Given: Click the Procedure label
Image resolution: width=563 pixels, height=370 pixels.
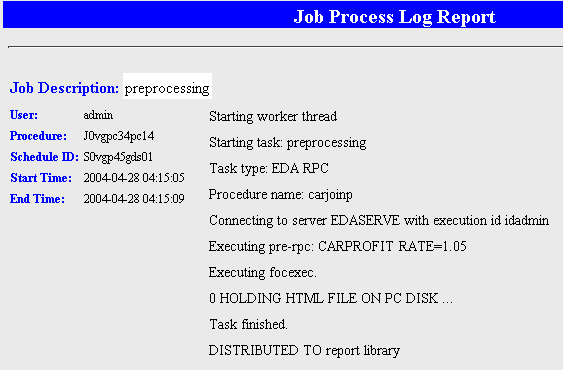Looking at the screenshot, I should pyautogui.click(x=38, y=136).
